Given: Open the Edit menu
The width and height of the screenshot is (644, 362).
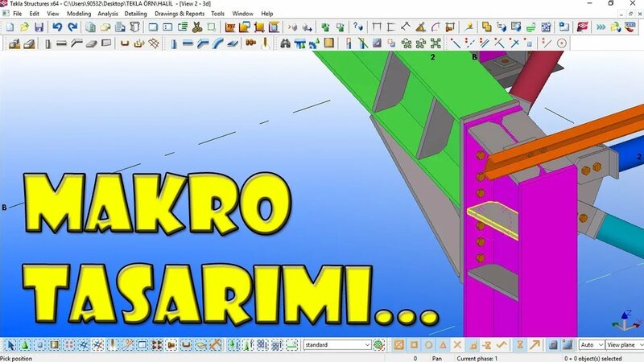Looking at the screenshot, I should [x=34, y=14].
